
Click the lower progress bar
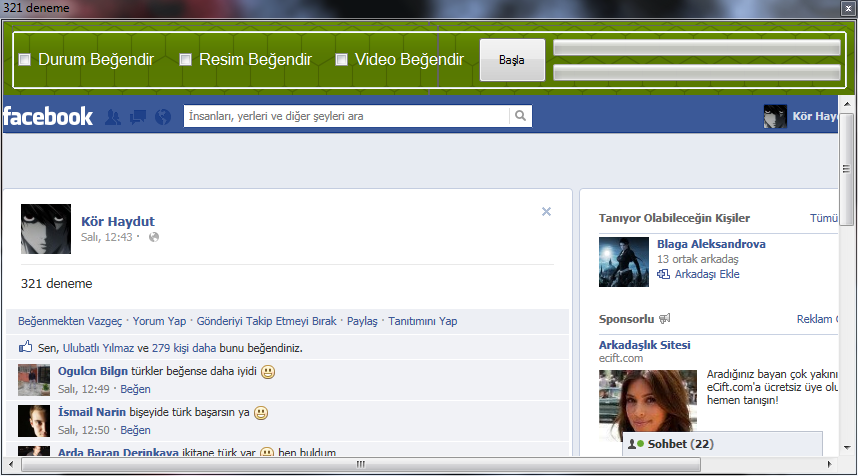(x=697, y=72)
